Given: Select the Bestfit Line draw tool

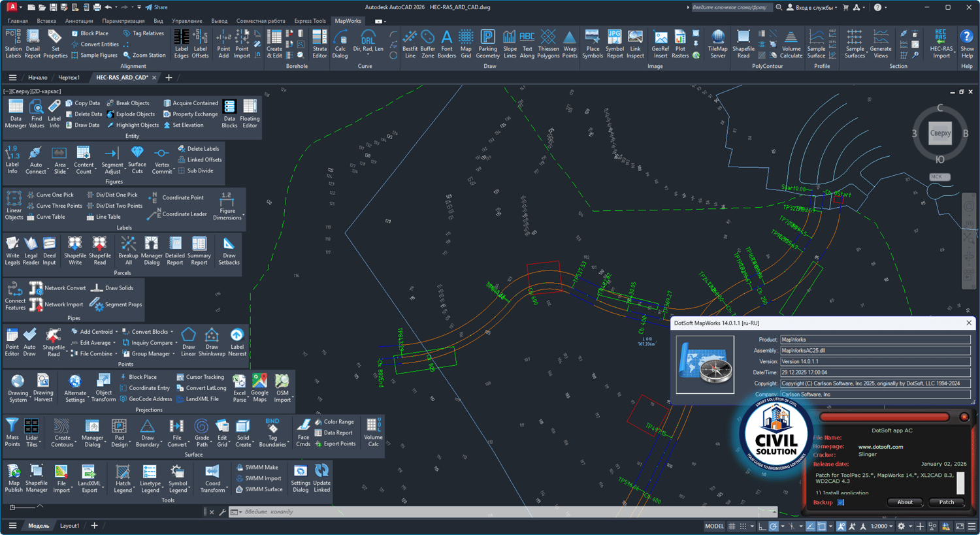Looking at the screenshot, I should click(410, 44).
